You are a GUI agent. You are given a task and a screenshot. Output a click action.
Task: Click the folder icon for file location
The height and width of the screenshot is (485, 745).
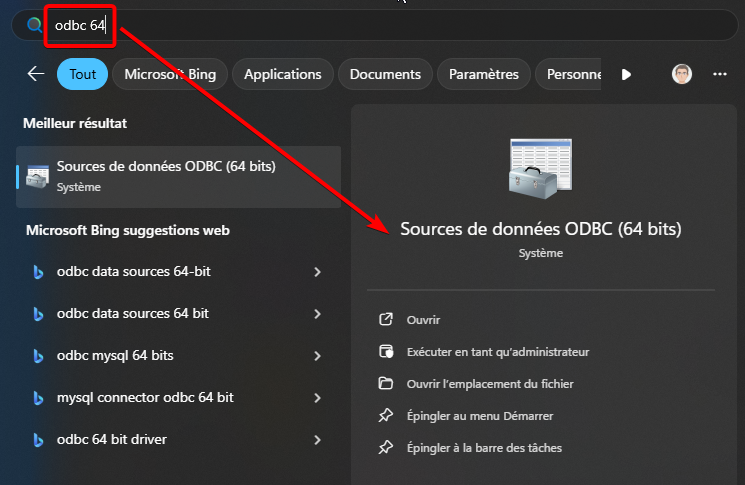pos(386,383)
